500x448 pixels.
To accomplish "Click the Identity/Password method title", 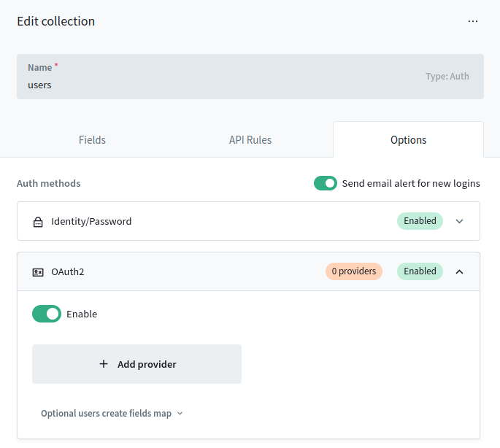I will pos(91,221).
